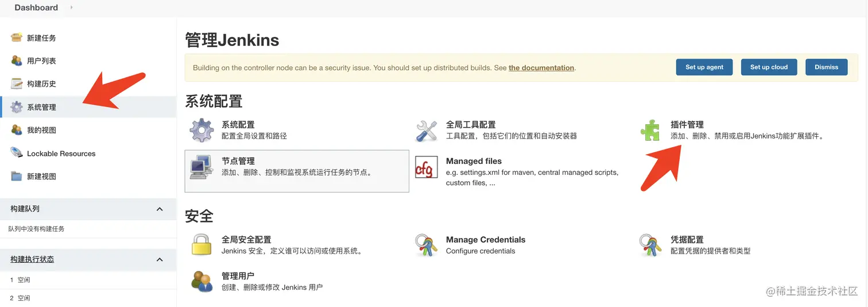Open the keys icon for 凭据配置
Screen dimensions: 868x307
click(x=650, y=245)
